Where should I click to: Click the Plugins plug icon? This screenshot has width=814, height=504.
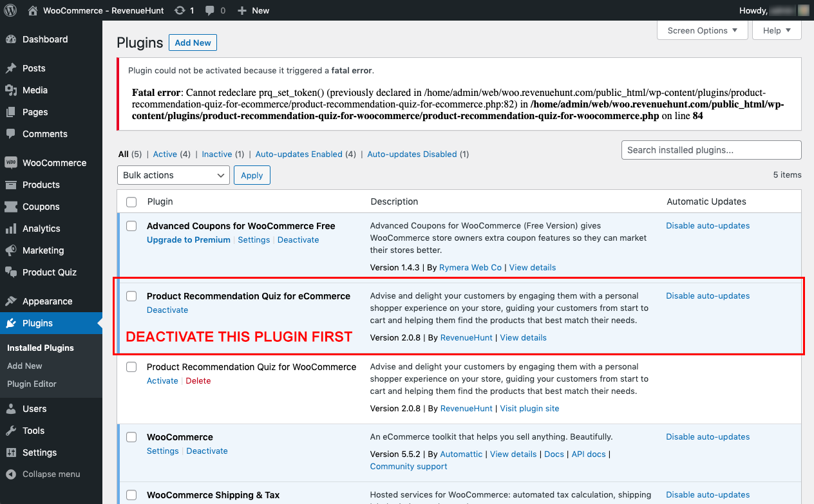coord(11,323)
